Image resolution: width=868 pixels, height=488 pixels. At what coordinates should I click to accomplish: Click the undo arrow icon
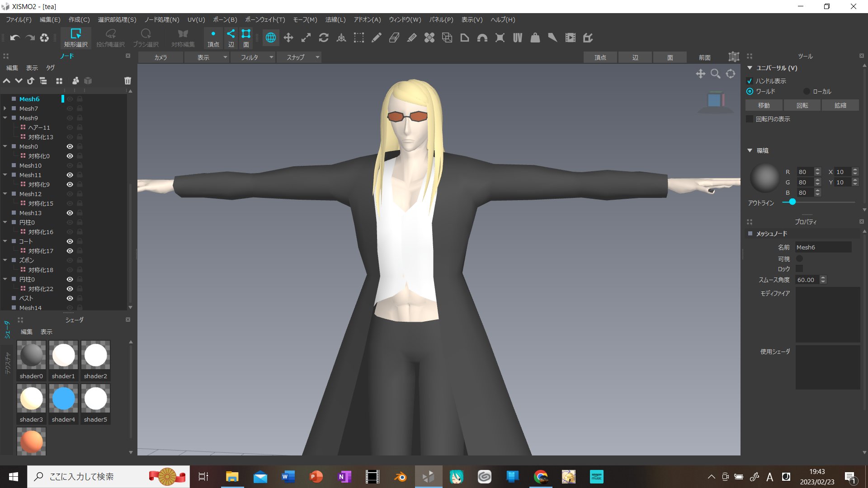(x=15, y=38)
